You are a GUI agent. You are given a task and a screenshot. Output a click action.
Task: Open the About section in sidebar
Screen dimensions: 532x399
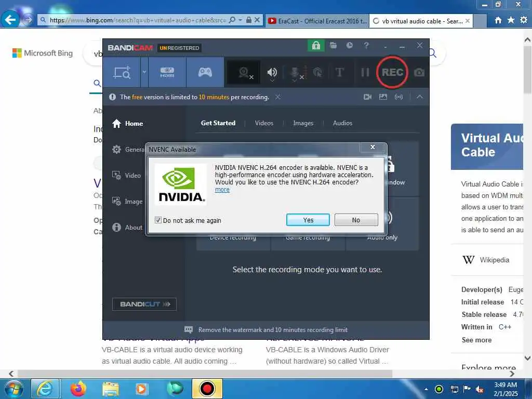(127, 228)
